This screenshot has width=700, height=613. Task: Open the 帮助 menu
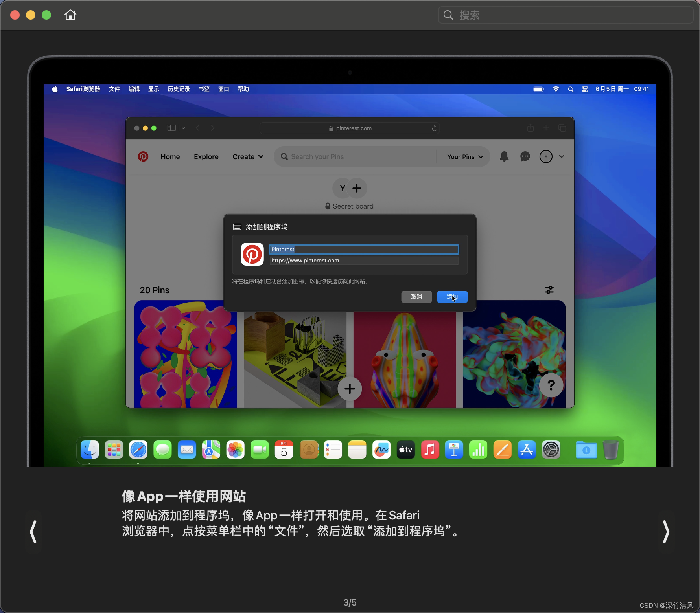pos(243,89)
